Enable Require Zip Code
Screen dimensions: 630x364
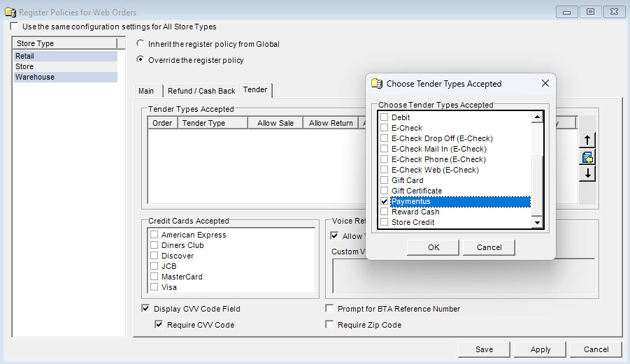329,324
